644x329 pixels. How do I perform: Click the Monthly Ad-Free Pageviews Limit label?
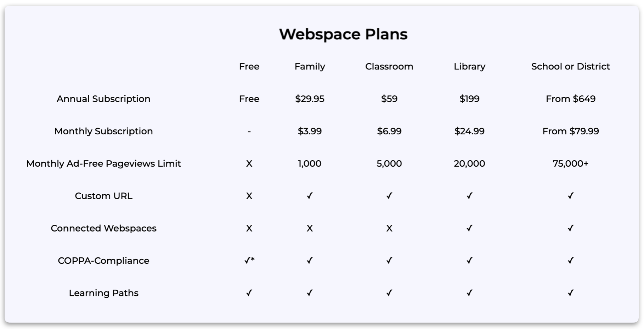103,163
